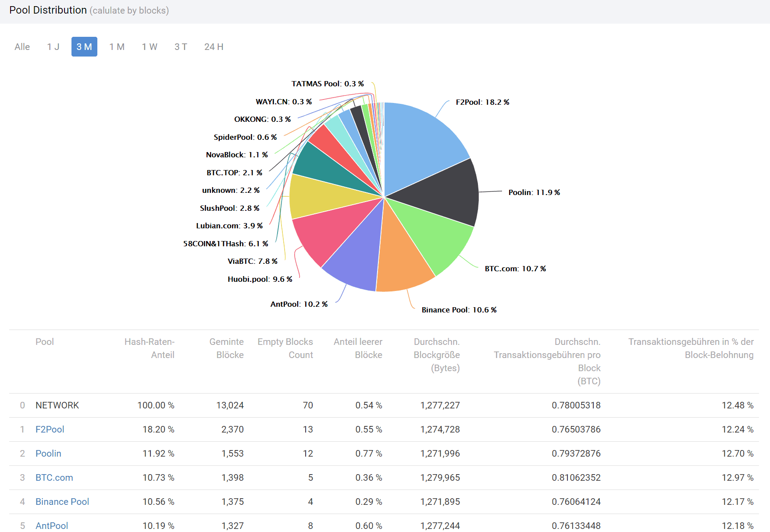Image resolution: width=770 pixels, height=532 pixels.
Task: Click the Anteil leerer Blöcke column header
Action: point(358,348)
